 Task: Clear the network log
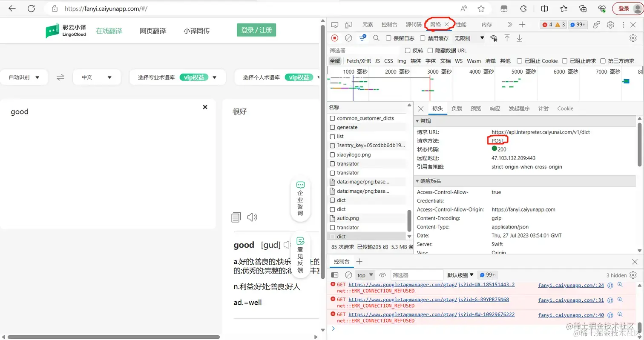(x=348, y=38)
